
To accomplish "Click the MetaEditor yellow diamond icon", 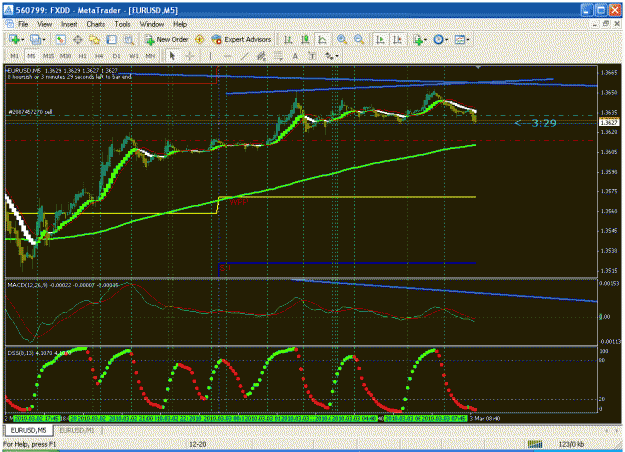I will [200, 39].
